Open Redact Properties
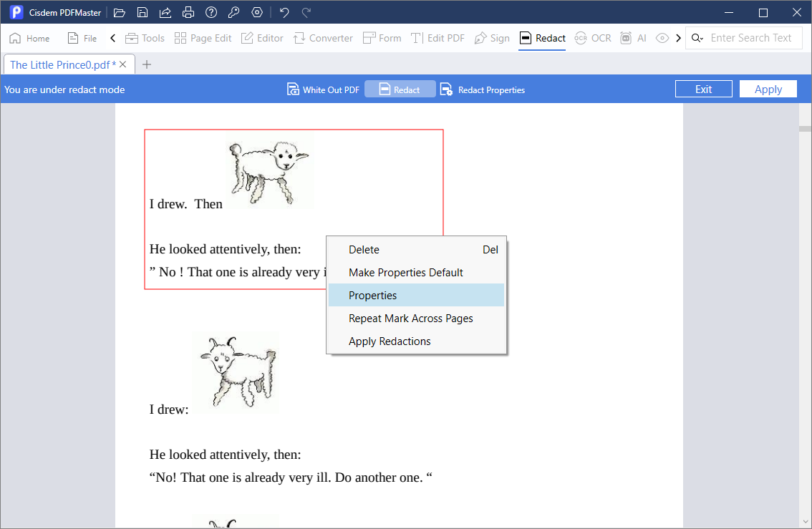This screenshot has width=812, height=529. click(x=483, y=89)
